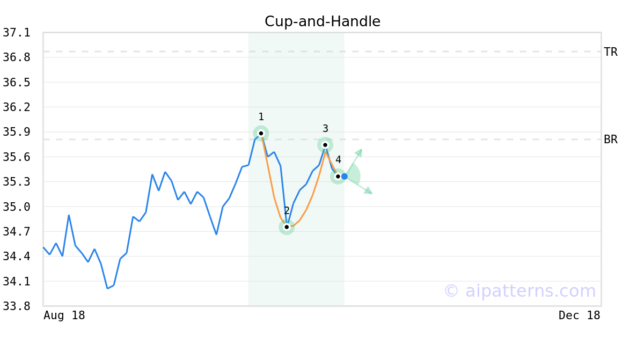The image size is (644, 338).
Task: Click the 35.6 y-axis price label
Action: pos(17,157)
